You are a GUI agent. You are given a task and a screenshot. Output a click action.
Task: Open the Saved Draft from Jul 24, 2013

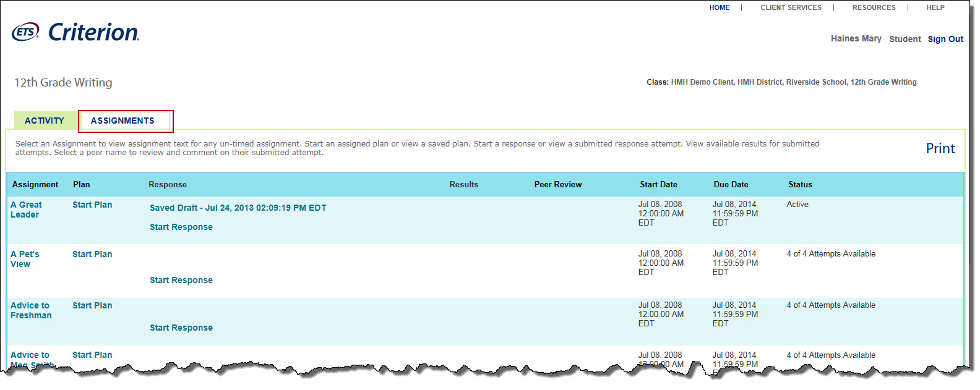pyautogui.click(x=238, y=208)
